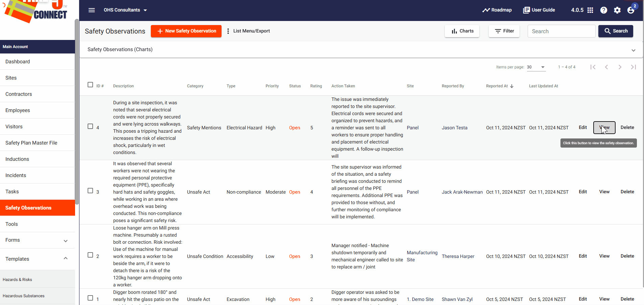Click New Safety Observation button

pyautogui.click(x=186, y=31)
